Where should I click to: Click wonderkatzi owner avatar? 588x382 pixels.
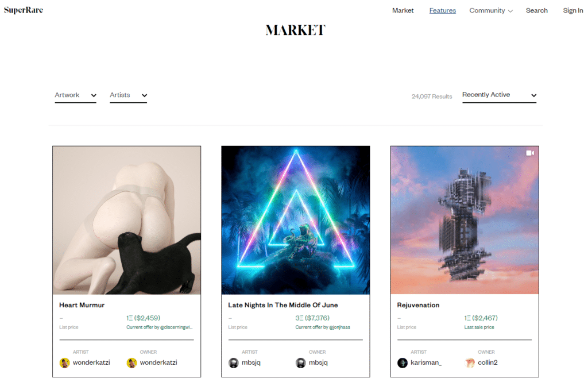tap(131, 363)
